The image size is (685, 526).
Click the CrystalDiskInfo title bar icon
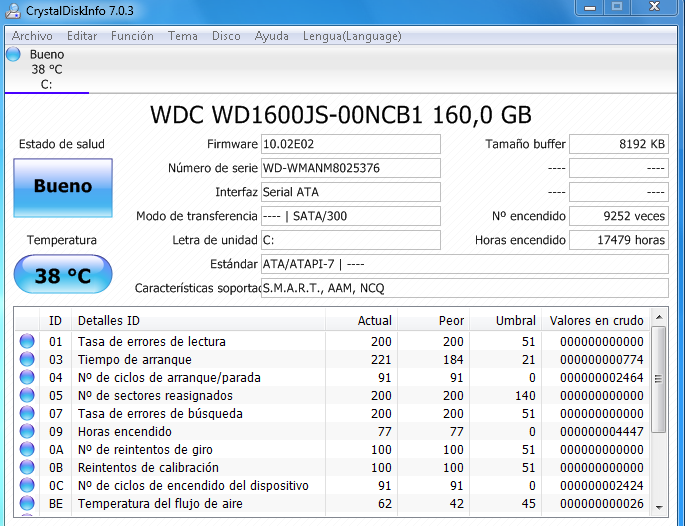(13, 10)
